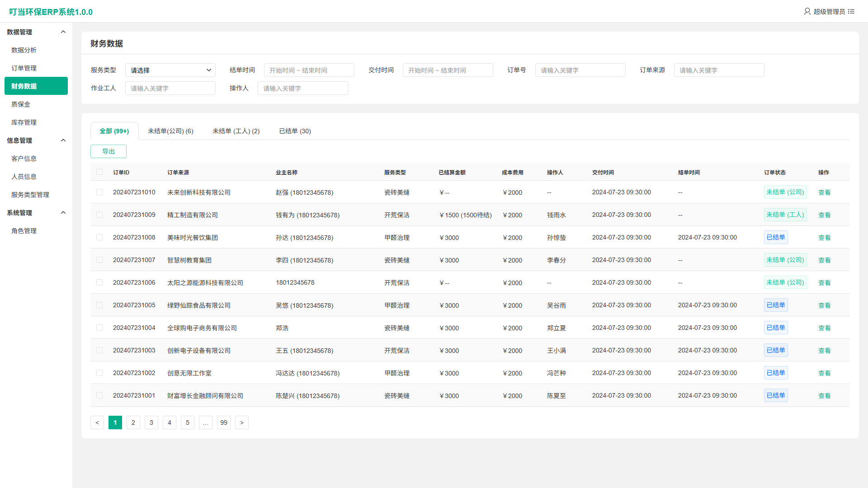Check the row for order 202407231009

[99, 215]
